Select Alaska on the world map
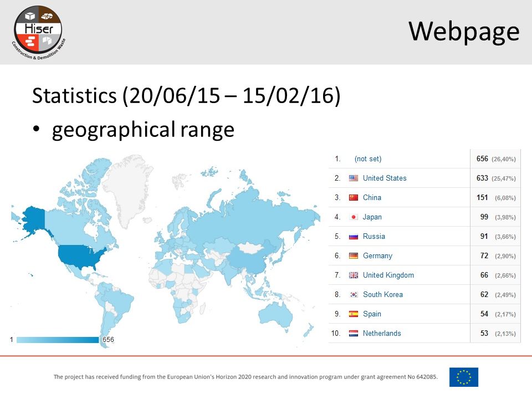 (x=34, y=217)
